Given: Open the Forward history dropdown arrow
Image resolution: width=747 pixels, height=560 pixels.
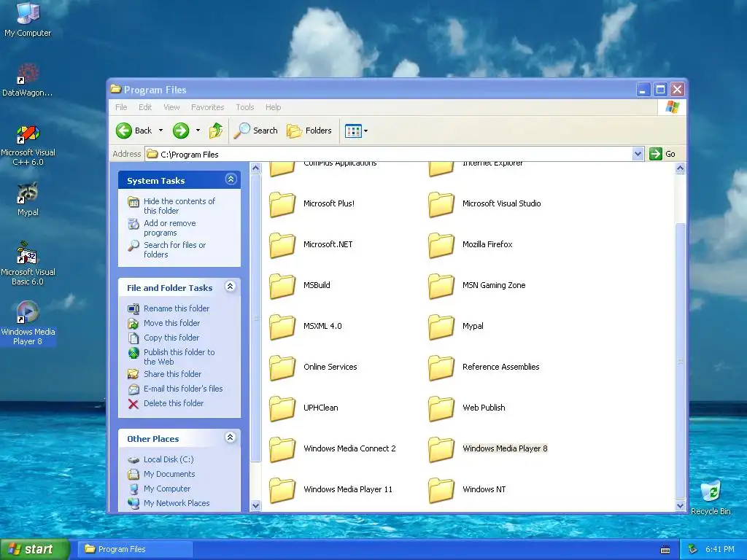Looking at the screenshot, I should [x=198, y=131].
